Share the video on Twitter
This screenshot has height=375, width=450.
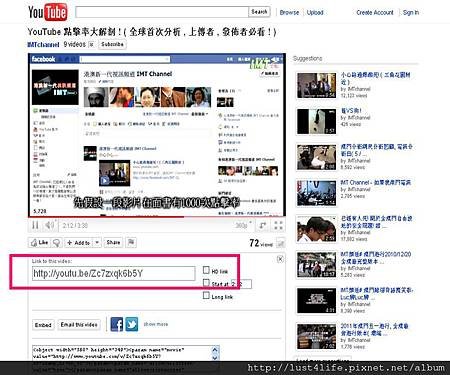pos(132,324)
